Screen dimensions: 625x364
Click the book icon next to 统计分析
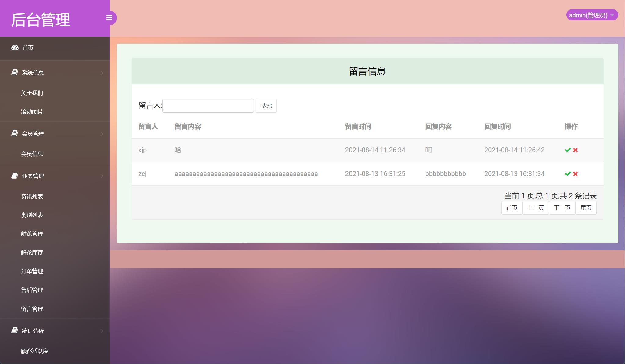(14, 331)
